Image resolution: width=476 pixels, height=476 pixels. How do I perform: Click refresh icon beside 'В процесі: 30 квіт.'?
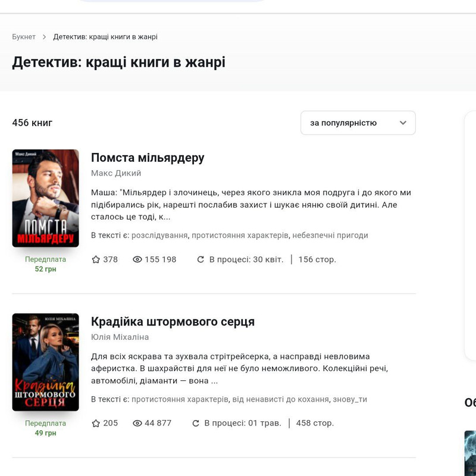pyautogui.click(x=201, y=259)
